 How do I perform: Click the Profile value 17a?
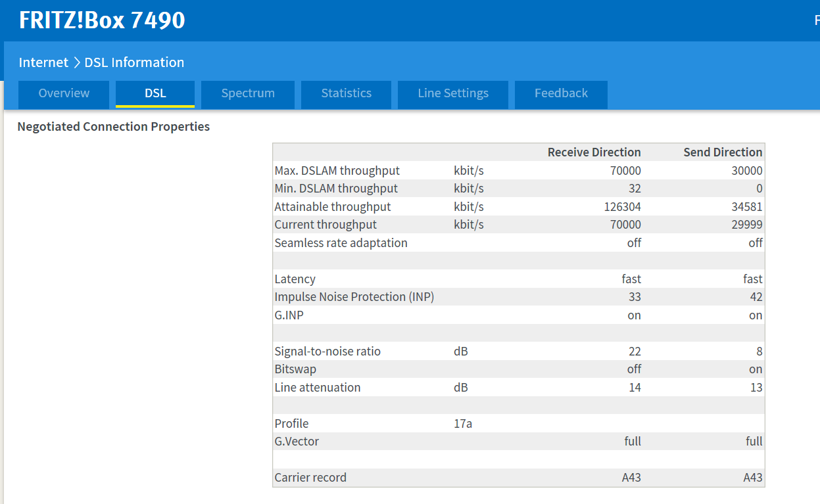463,424
